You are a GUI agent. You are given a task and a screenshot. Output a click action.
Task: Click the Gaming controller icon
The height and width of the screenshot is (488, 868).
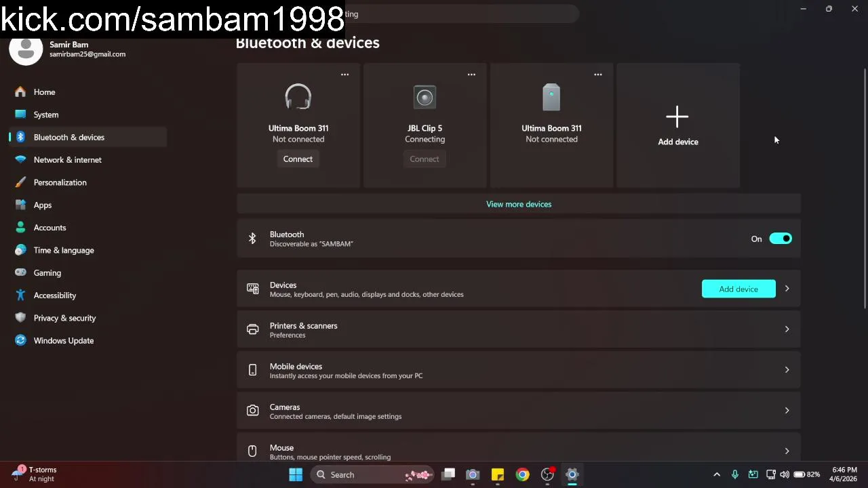pos(20,272)
